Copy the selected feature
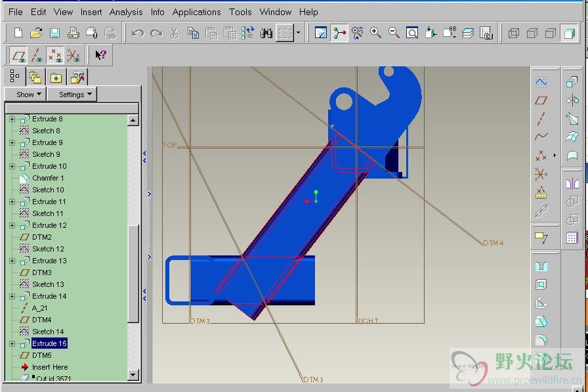Screen dimensions: 588x392 pos(193,33)
